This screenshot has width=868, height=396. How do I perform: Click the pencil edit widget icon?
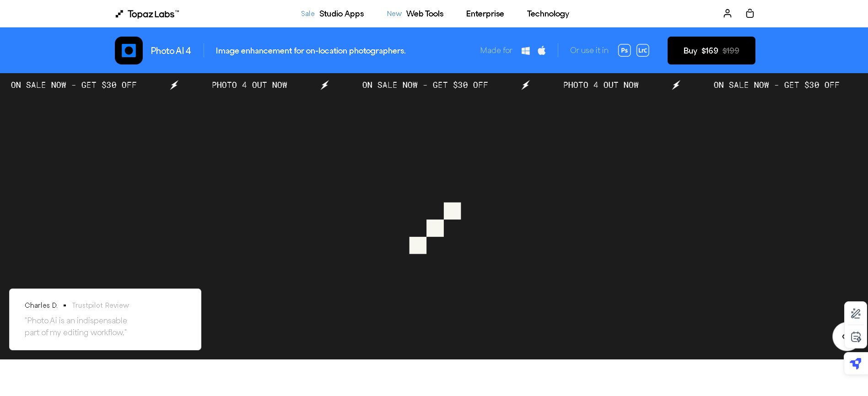pos(856,314)
